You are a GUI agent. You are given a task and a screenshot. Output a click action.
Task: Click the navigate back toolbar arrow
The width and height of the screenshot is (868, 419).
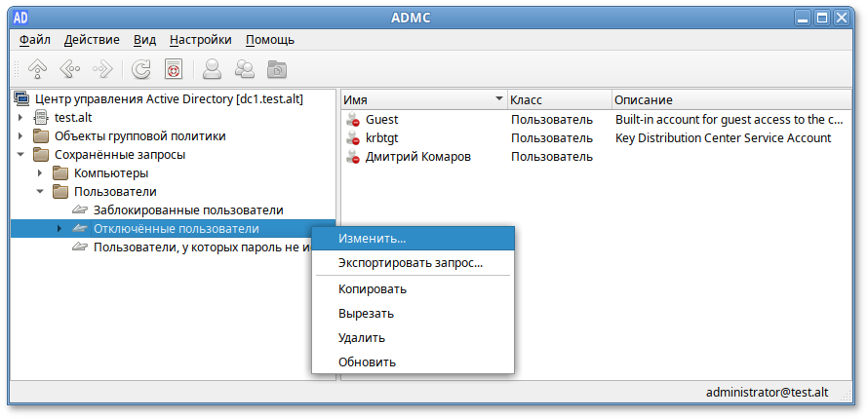pyautogui.click(x=69, y=69)
